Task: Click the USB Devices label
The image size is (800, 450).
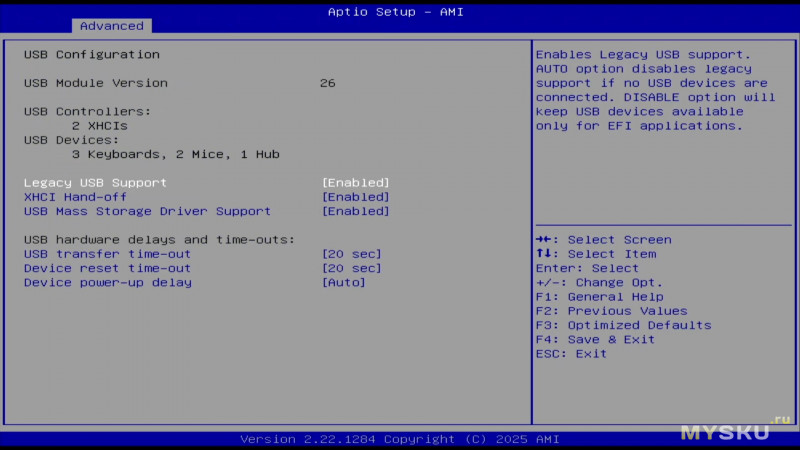Action: (71, 140)
